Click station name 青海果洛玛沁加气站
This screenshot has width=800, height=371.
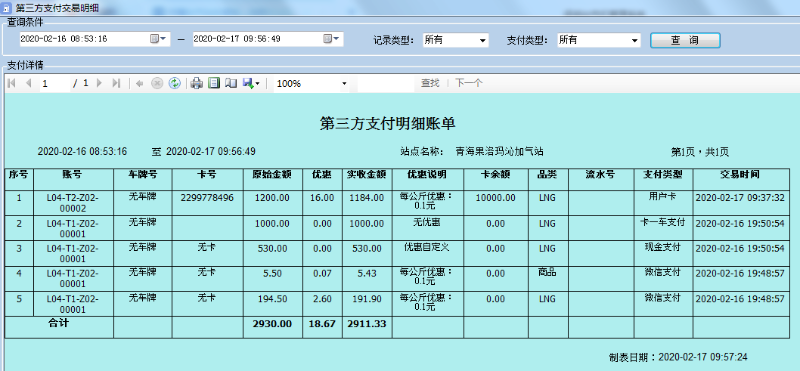pyautogui.click(x=499, y=152)
